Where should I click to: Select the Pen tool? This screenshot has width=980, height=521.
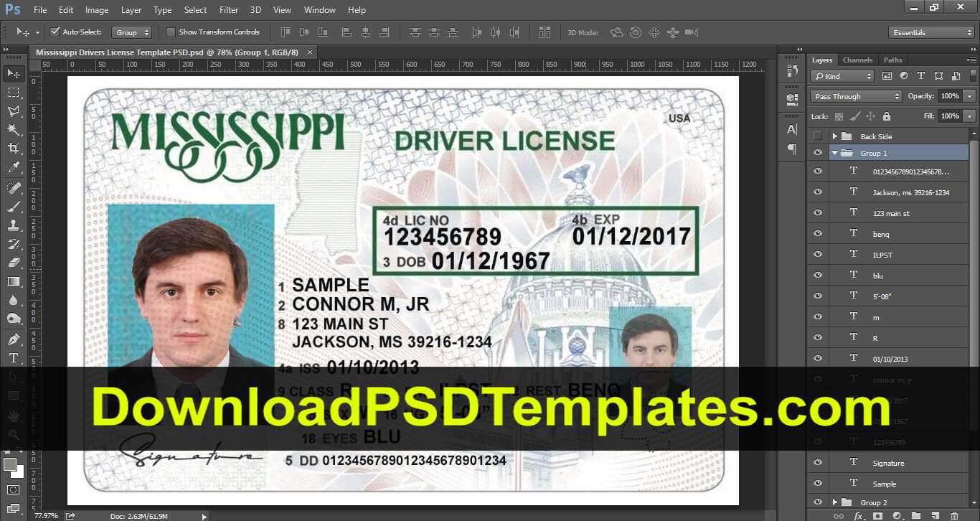pos(13,339)
